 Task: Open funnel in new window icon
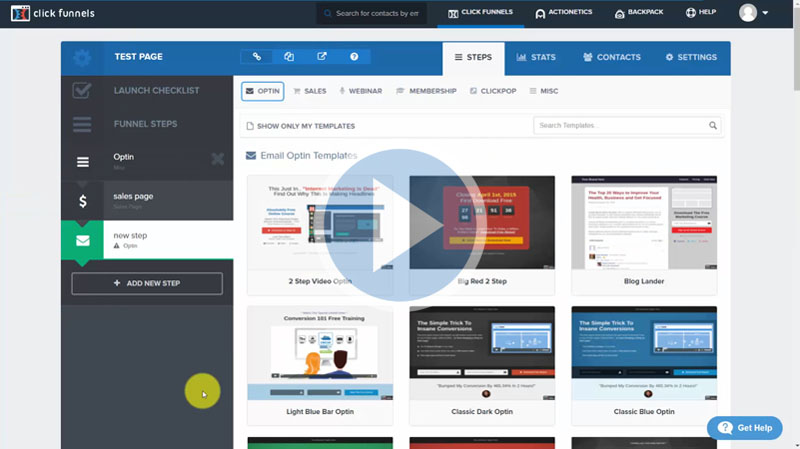click(x=321, y=57)
